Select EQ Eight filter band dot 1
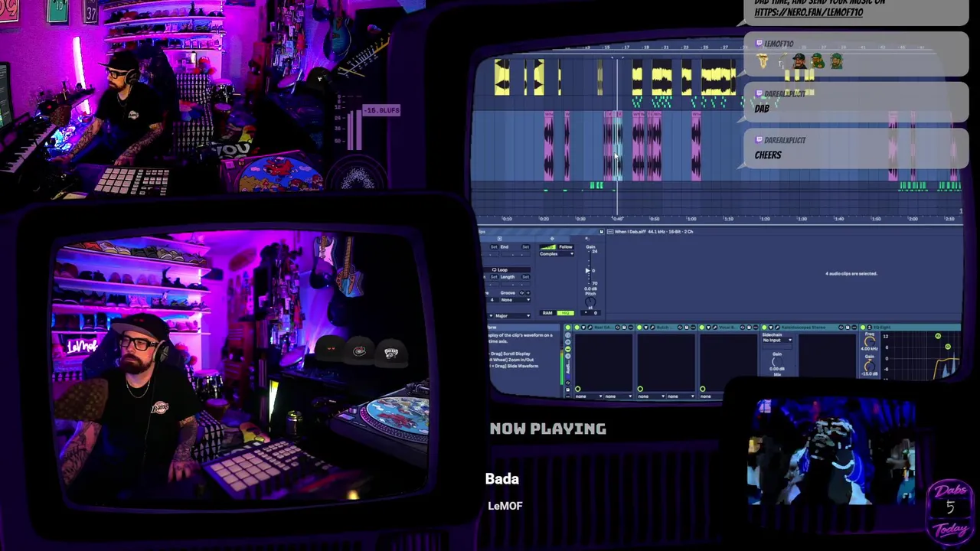Viewport: 980px width, 551px height. pos(938,336)
